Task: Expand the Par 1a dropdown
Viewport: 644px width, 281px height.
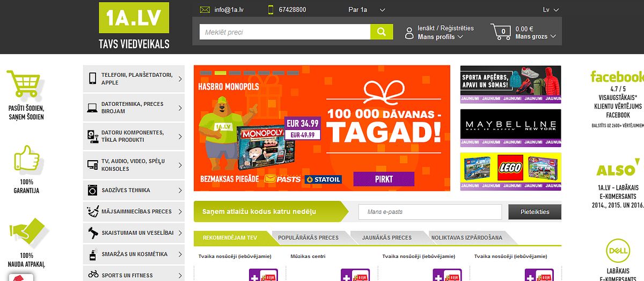Action: [x=367, y=10]
